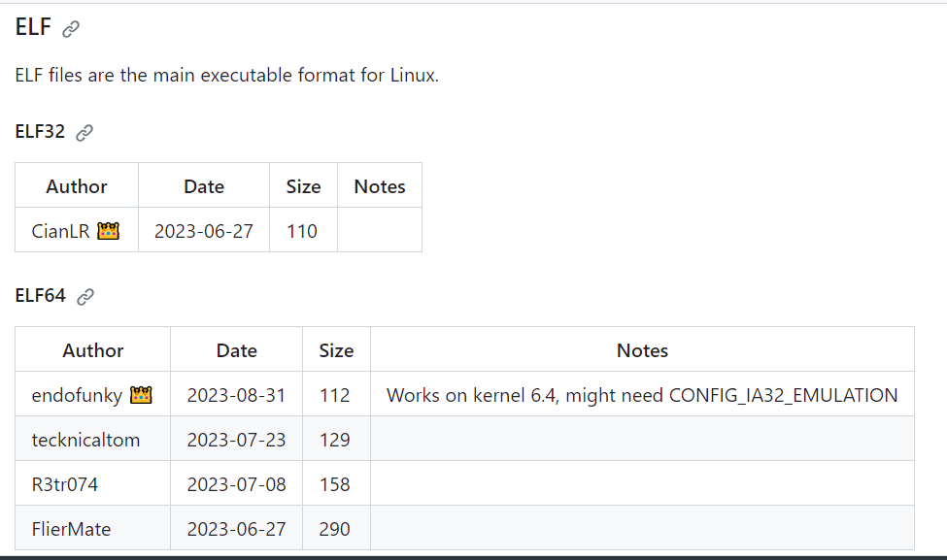Click the CianLR author cell

[60, 231]
